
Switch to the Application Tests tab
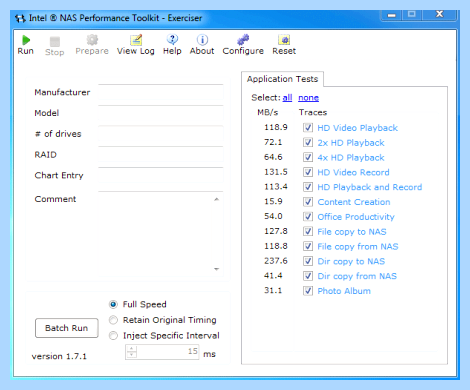pos(282,79)
